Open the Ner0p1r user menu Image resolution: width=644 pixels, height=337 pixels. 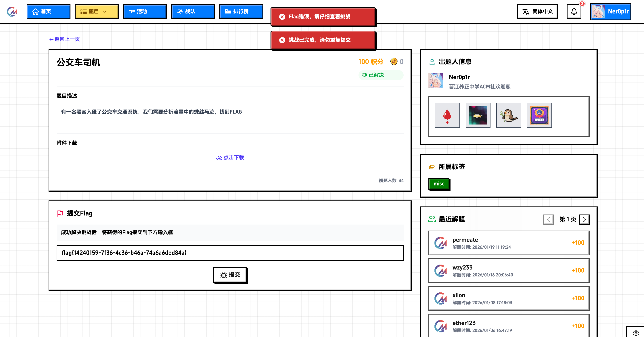click(610, 12)
